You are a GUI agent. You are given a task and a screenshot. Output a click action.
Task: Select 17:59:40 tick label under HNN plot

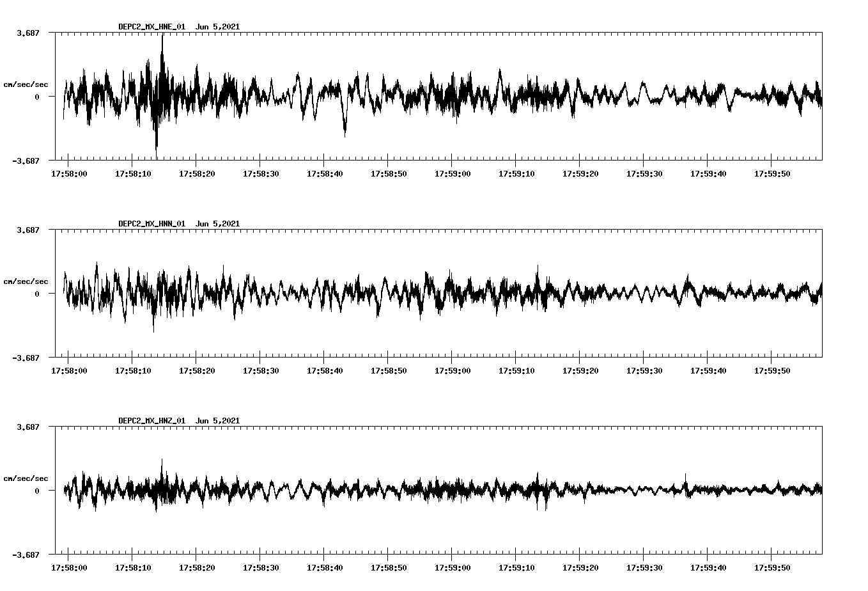coord(708,370)
